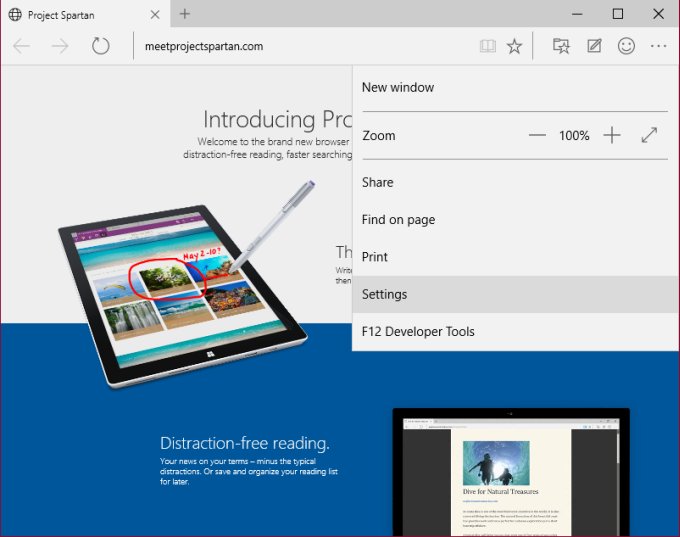Open the Hub favorites folder icon
This screenshot has width=680, height=537.
[x=561, y=46]
